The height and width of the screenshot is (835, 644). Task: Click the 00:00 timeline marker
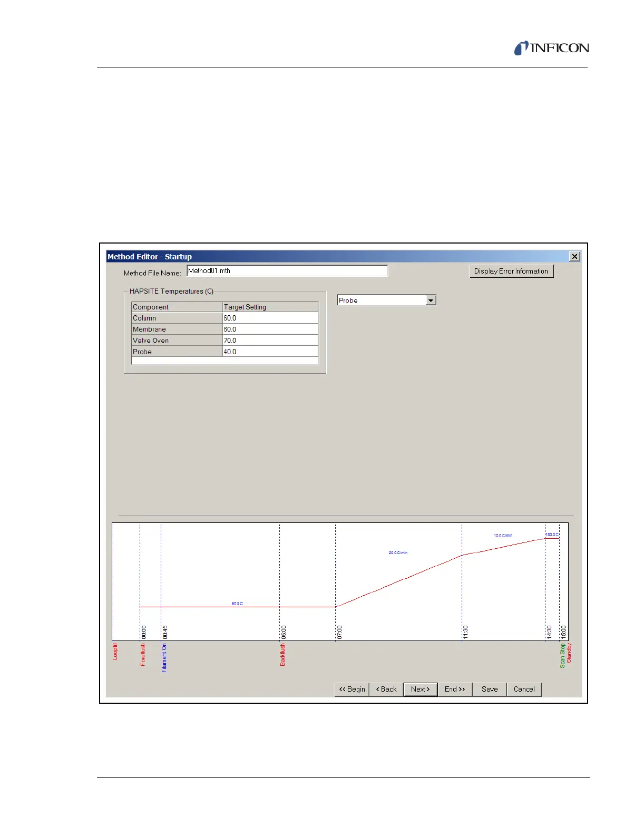[144, 633]
